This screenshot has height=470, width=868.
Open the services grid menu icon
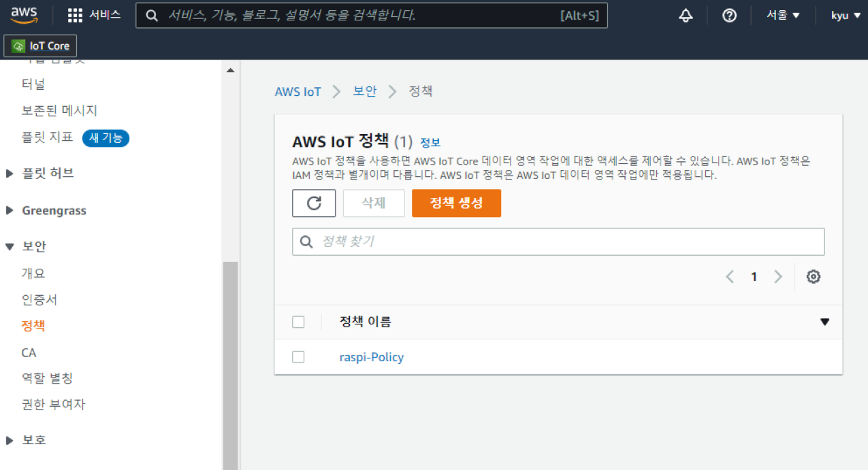point(76,15)
